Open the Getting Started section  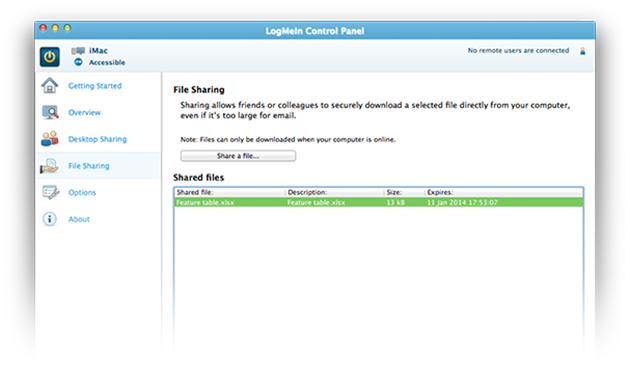pyautogui.click(x=95, y=86)
